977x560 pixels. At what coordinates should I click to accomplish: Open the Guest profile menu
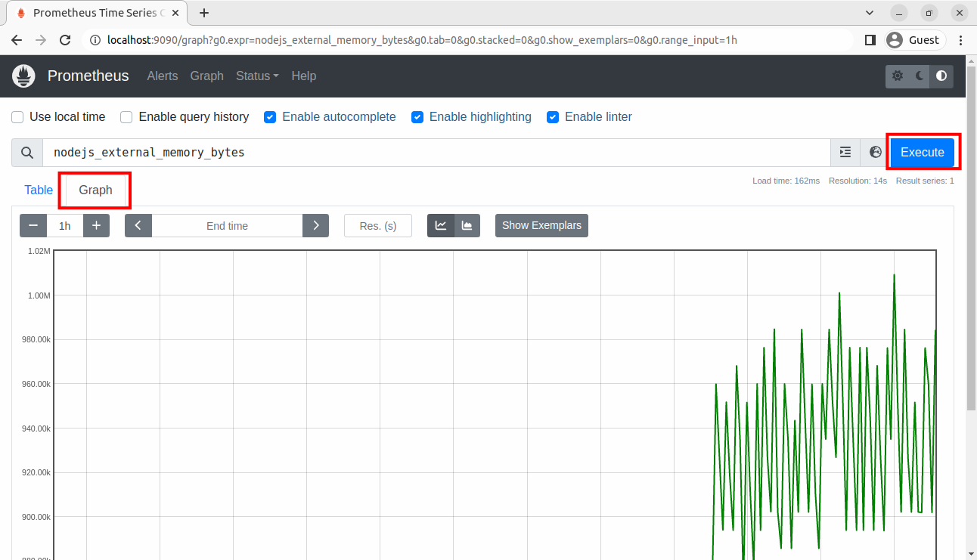(915, 40)
